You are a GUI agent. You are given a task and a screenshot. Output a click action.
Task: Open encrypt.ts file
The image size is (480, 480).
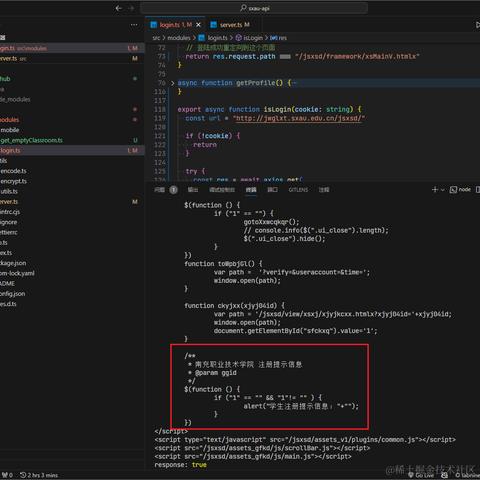(x=13, y=181)
